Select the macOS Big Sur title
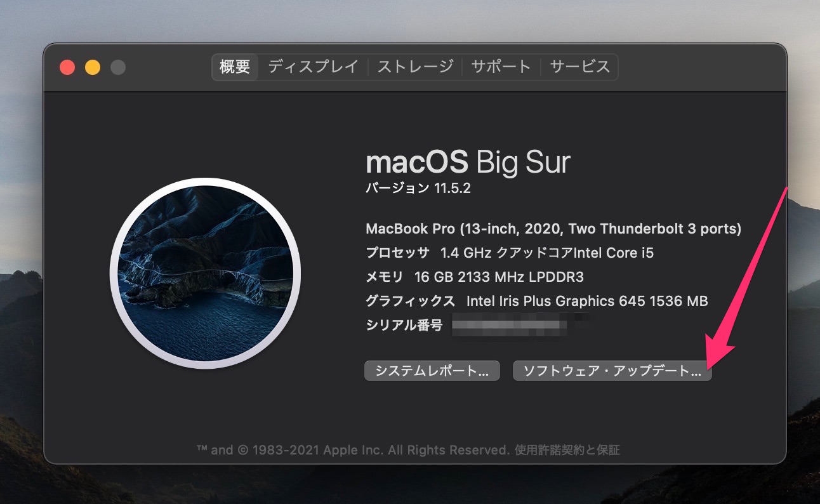Screen dimensions: 820x504 coord(468,162)
